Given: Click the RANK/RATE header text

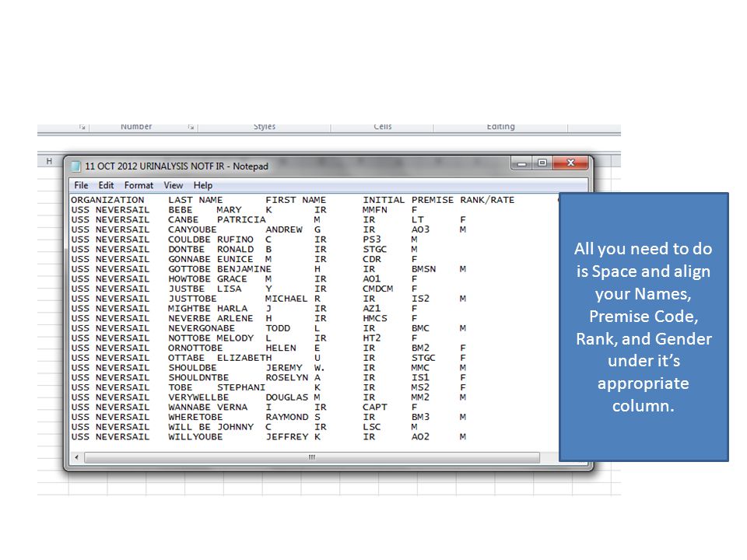Looking at the screenshot, I should 487,200.
